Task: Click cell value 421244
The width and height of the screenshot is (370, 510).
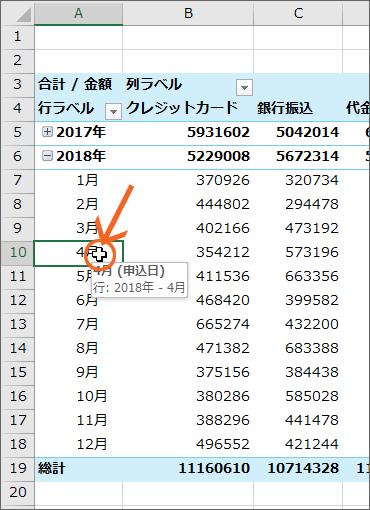Action: tap(312, 444)
